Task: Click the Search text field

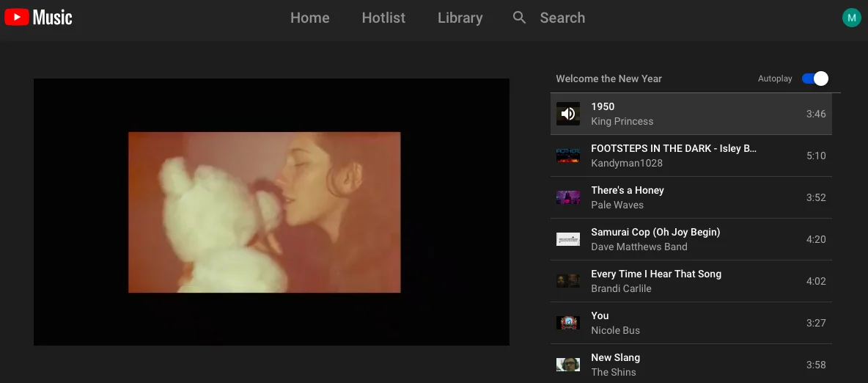Action: click(x=562, y=18)
